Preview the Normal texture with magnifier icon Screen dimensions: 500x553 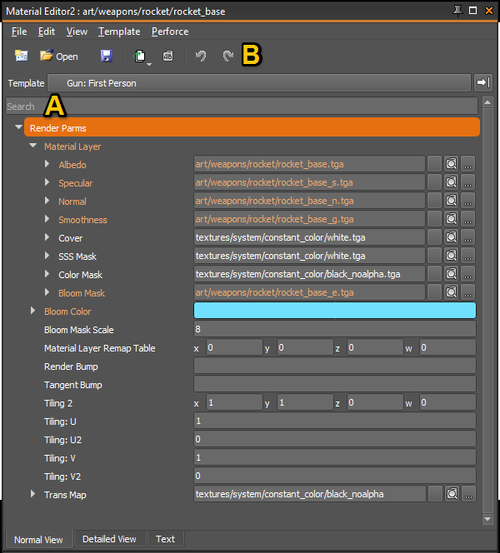[451, 200]
